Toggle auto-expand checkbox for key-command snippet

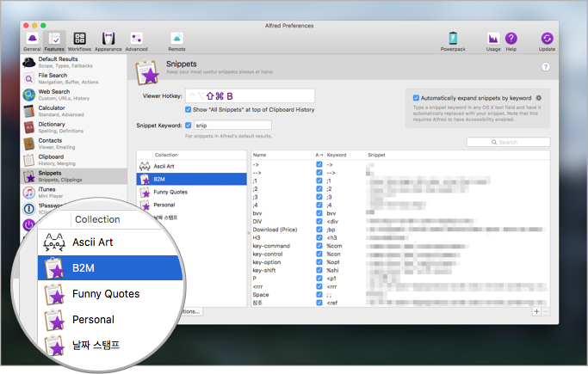(x=319, y=246)
